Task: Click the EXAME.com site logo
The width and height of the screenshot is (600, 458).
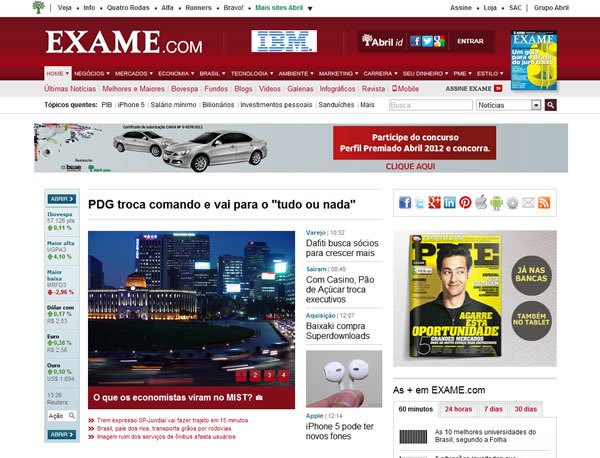Action: click(124, 42)
